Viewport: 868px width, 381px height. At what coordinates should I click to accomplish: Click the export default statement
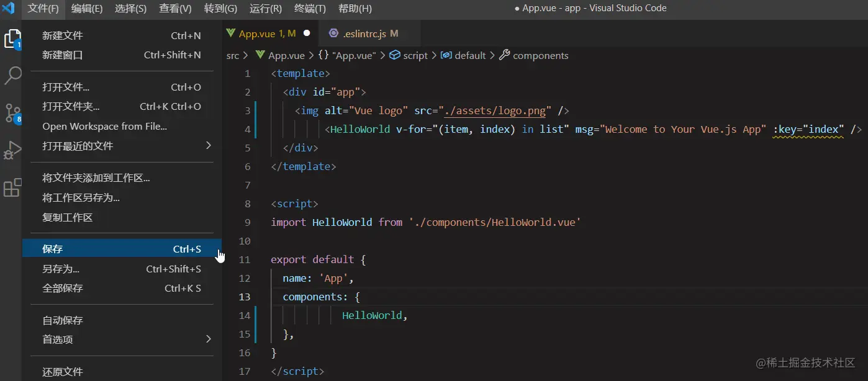(x=318, y=259)
